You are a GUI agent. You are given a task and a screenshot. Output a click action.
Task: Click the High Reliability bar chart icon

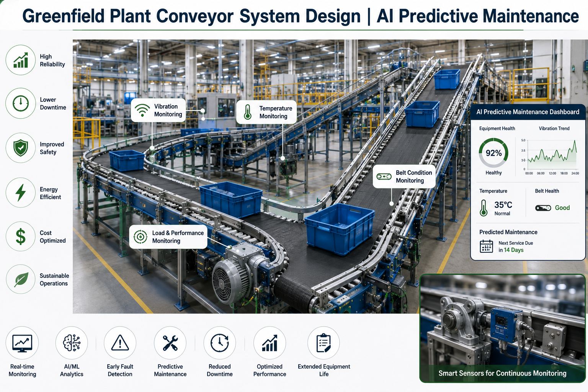point(21,60)
